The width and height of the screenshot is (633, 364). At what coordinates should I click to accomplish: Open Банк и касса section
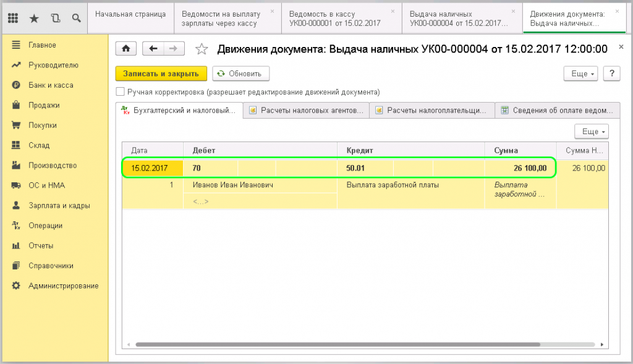coord(51,85)
